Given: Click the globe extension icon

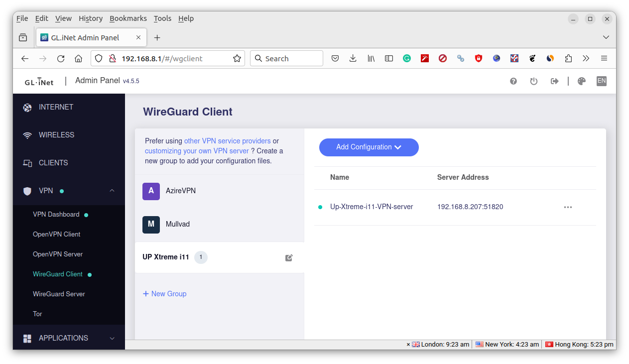Looking at the screenshot, I should 497,58.
